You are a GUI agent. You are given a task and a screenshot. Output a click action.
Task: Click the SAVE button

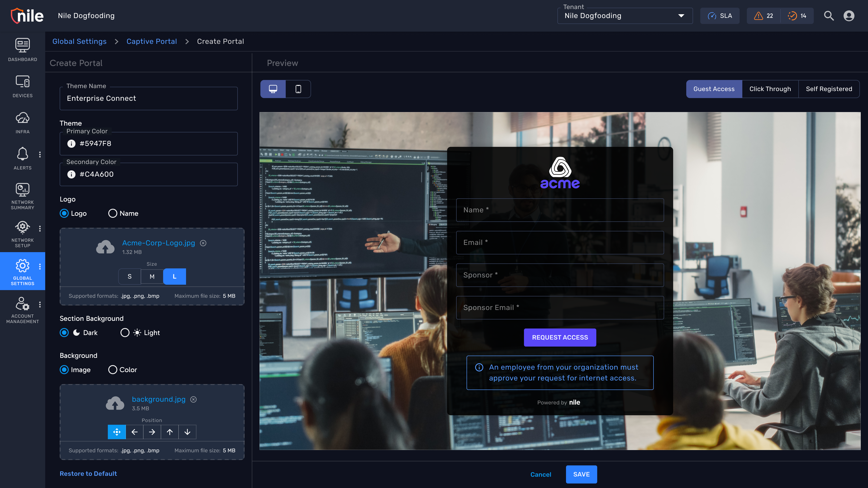click(581, 474)
